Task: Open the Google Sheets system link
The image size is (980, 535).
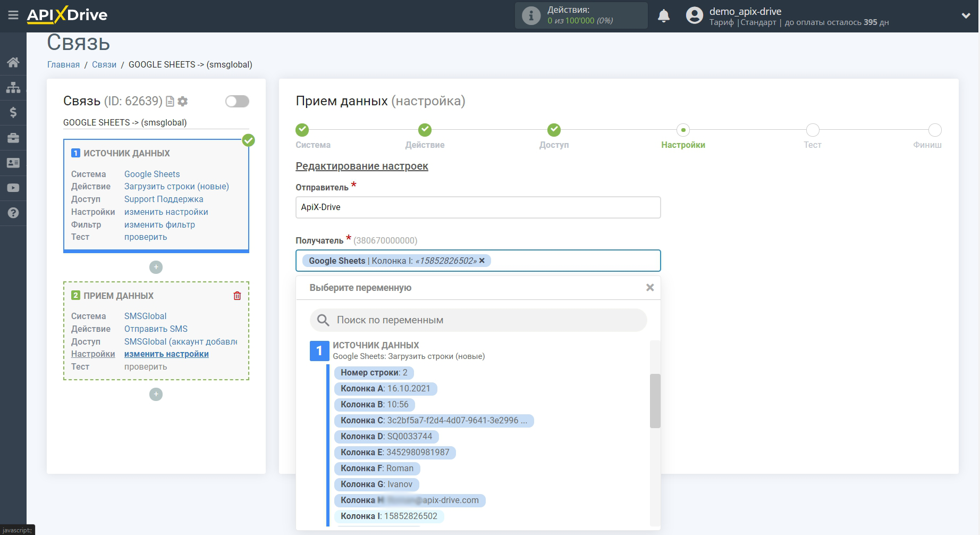Action: click(x=152, y=174)
